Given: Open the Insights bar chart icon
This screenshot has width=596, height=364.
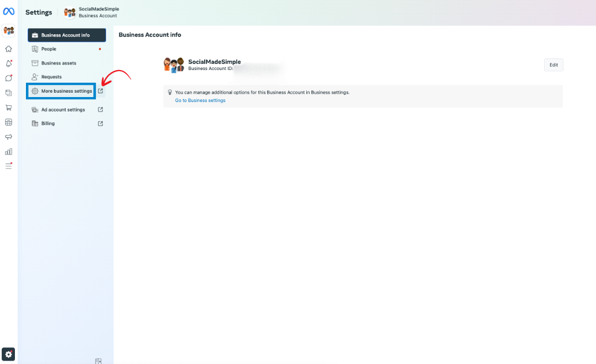Looking at the screenshot, I should point(8,152).
